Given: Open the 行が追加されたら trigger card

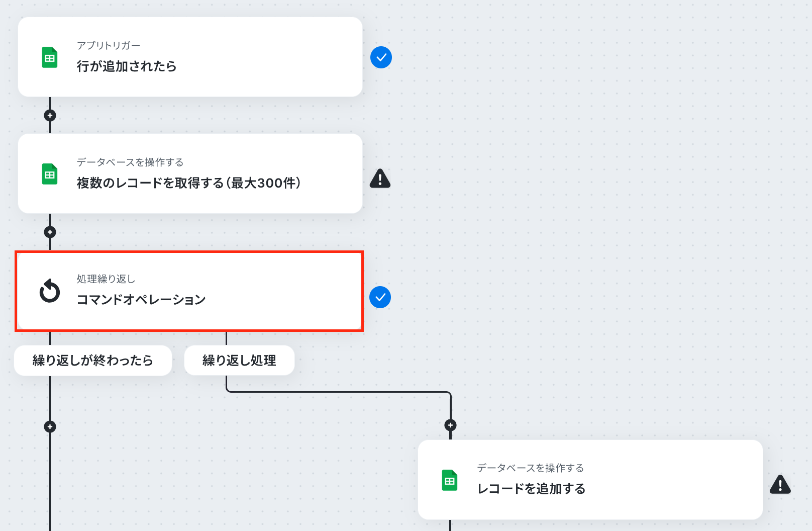Looking at the screenshot, I should point(190,57).
